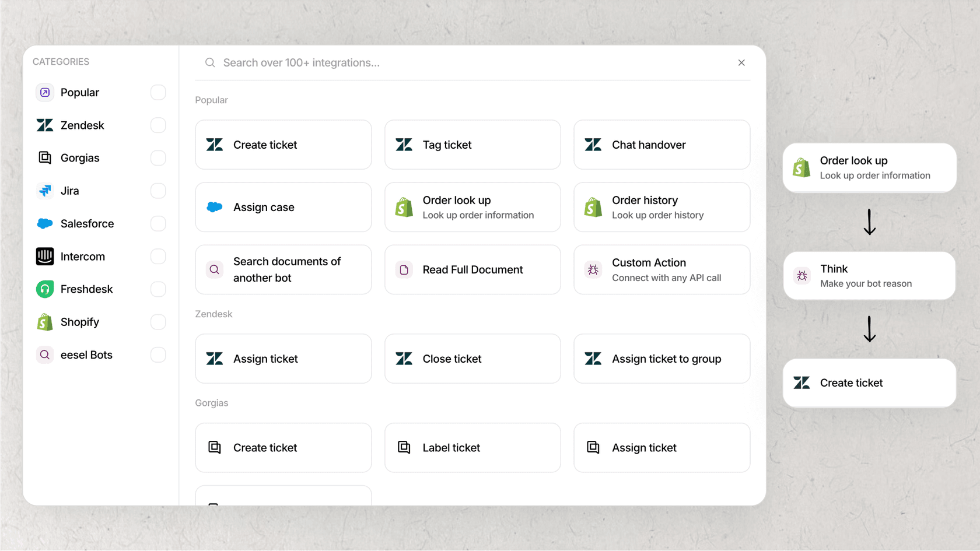The image size is (980, 551).
Task: Click the Zendesk icon on Chat handover card
Action: click(x=593, y=145)
